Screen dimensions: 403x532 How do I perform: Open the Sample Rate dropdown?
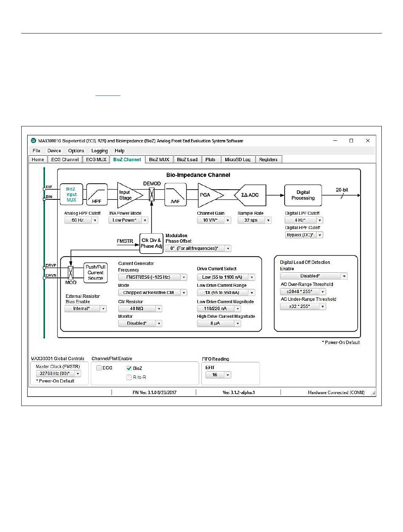[255, 220]
